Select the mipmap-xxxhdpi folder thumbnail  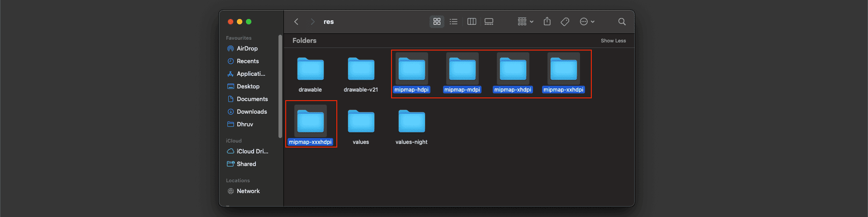pos(311,121)
